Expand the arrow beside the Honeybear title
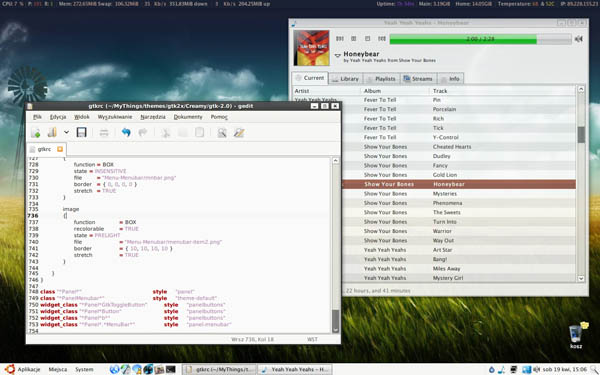The width and height of the screenshot is (600, 375). pos(338,55)
